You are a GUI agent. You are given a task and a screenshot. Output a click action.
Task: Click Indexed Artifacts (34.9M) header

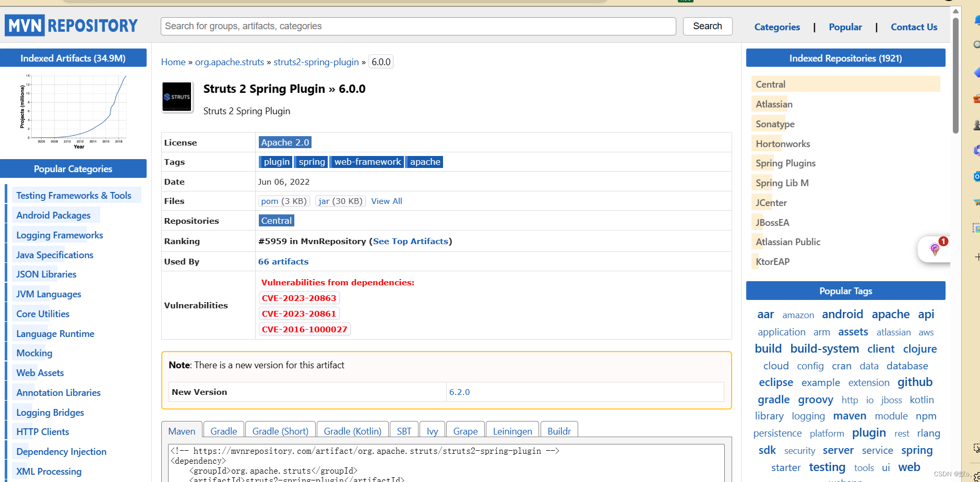point(73,58)
